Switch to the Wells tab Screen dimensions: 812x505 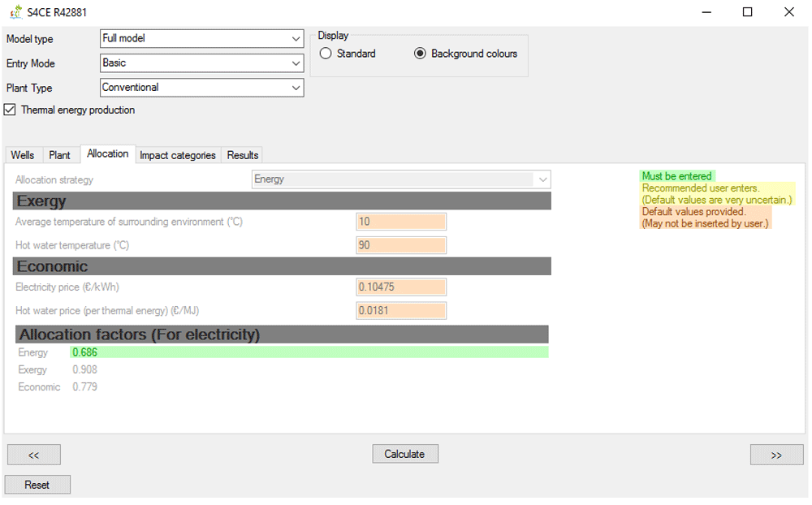23,155
